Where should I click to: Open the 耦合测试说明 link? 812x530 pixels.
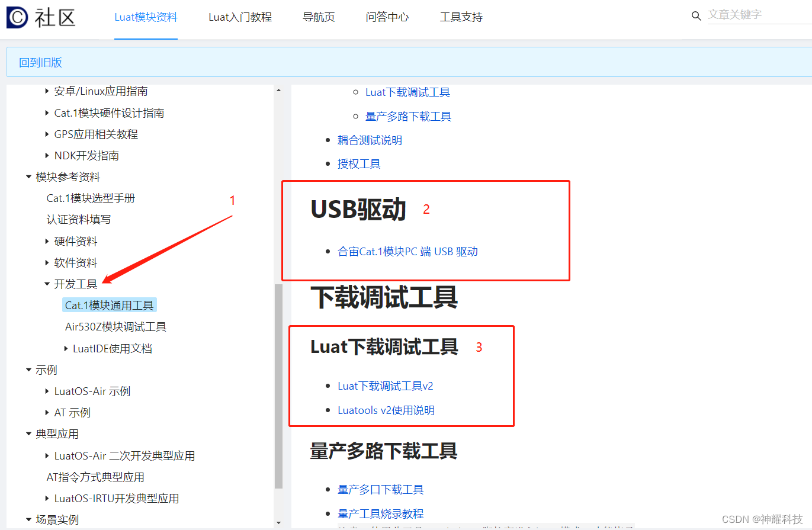pyautogui.click(x=370, y=140)
